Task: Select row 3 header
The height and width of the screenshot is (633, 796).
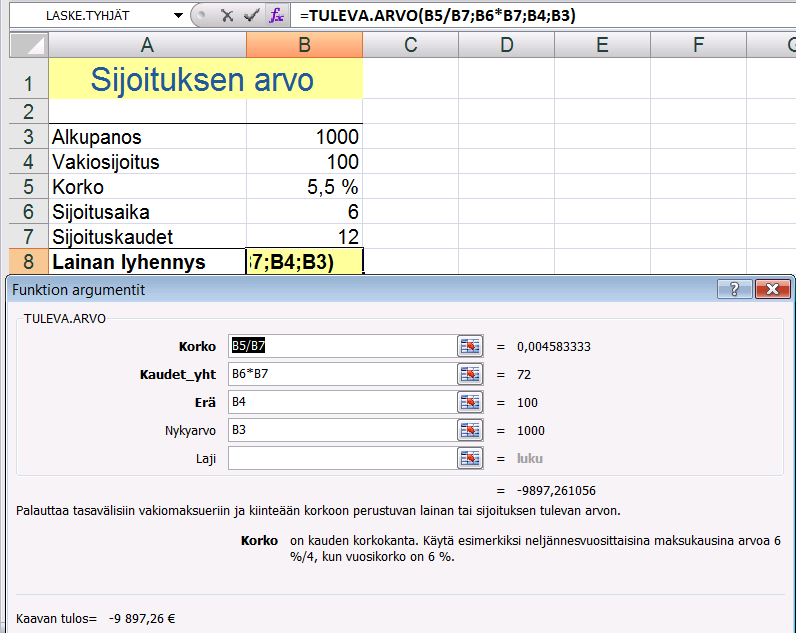Action: click(x=29, y=137)
